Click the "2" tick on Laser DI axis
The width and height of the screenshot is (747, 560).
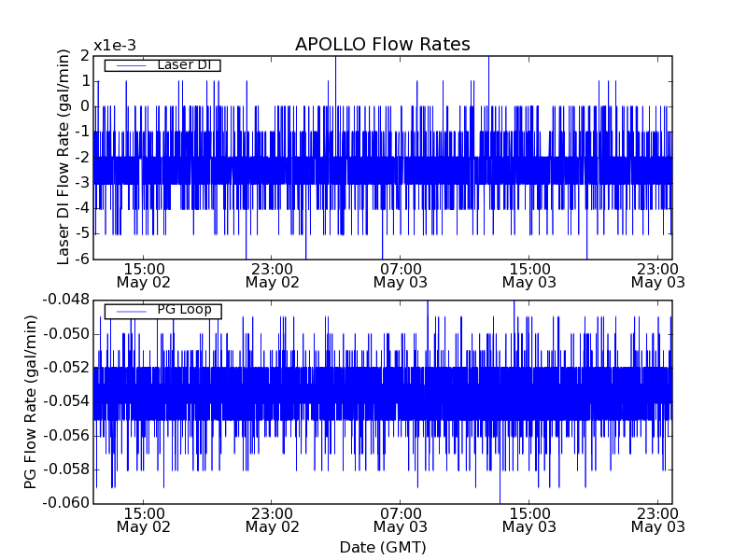click(x=85, y=56)
